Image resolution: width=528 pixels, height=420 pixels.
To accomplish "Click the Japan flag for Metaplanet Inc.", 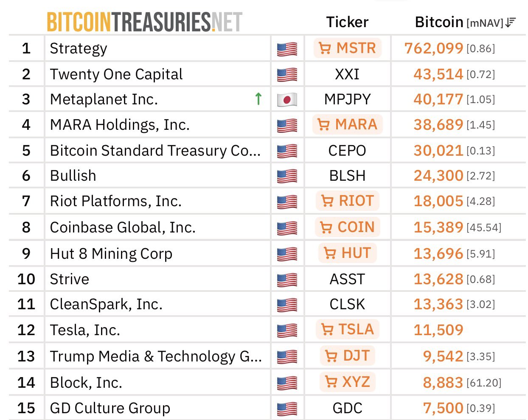I will pyautogui.click(x=287, y=99).
